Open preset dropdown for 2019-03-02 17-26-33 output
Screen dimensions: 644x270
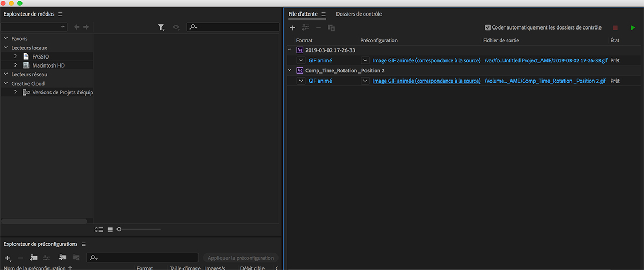[x=365, y=60]
